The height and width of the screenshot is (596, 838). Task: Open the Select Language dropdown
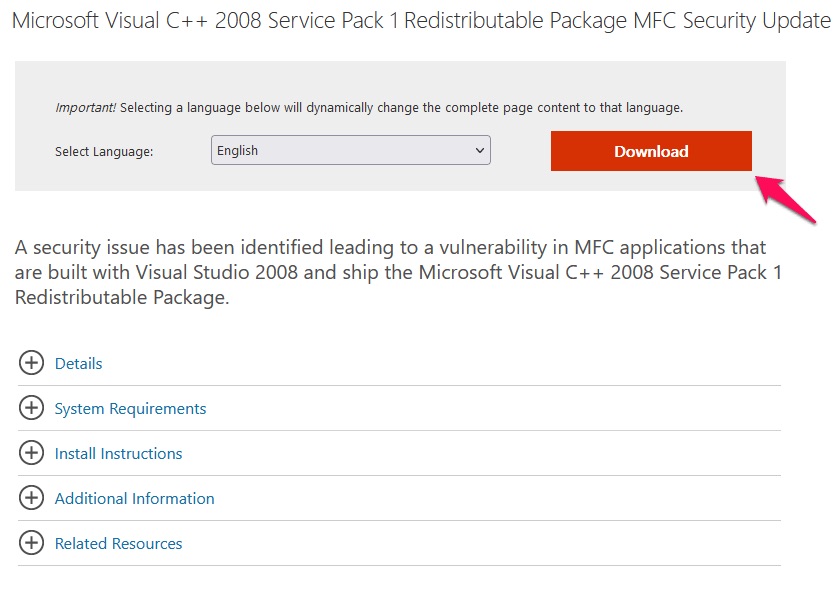[351, 150]
